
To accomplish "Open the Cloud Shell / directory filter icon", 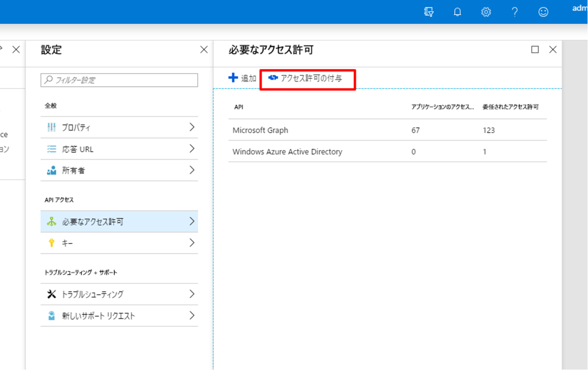I will click(429, 12).
